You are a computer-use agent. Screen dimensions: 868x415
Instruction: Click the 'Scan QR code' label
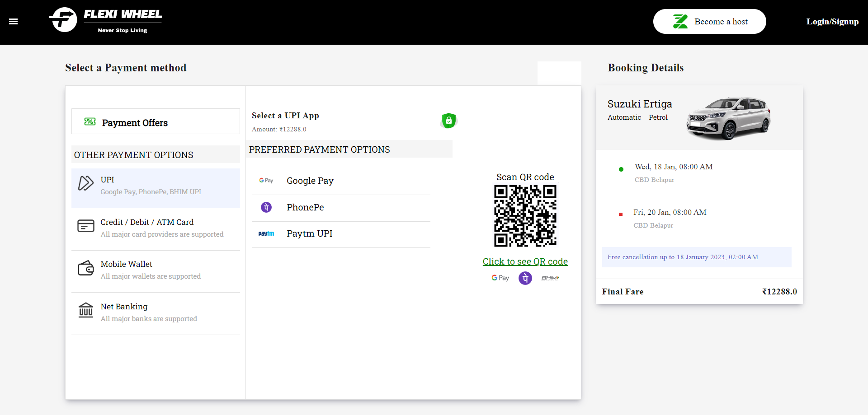[x=525, y=177]
